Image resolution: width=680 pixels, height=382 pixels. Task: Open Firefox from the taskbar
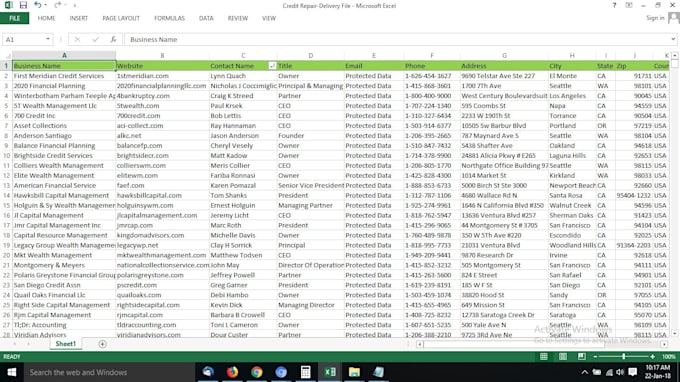pos(232,372)
